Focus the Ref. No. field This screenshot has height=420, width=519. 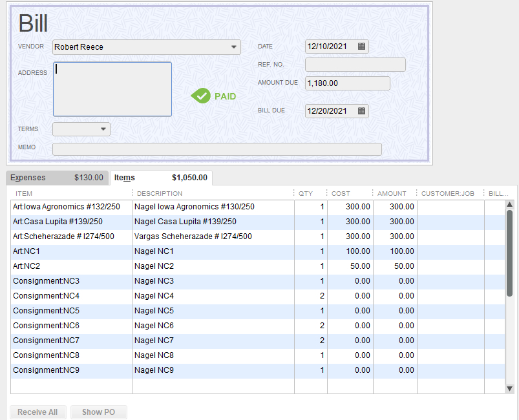pyautogui.click(x=355, y=65)
